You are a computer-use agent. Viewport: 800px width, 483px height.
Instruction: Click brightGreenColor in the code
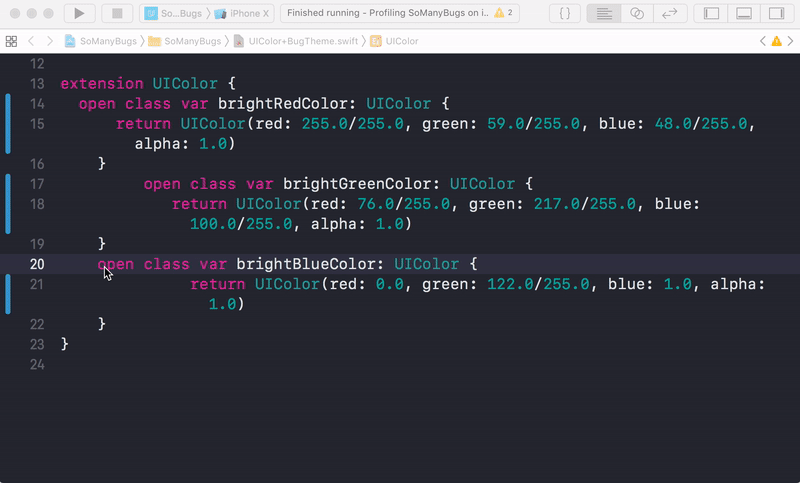357,184
